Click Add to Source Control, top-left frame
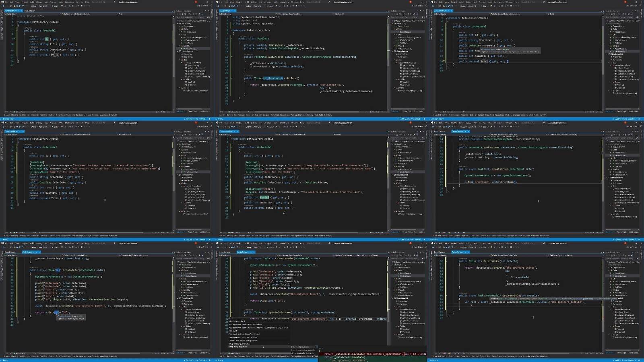This screenshot has width=644, height=362. click(x=196, y=119)
